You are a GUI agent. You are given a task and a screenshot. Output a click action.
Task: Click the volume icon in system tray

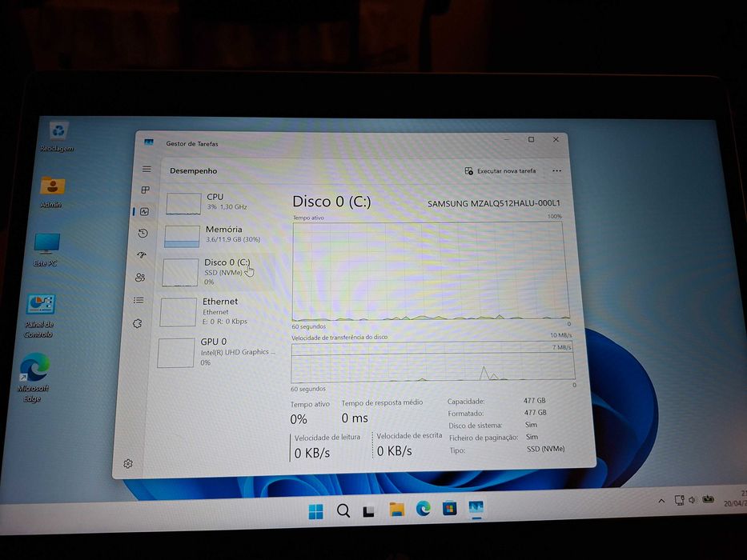pos(693,499)
